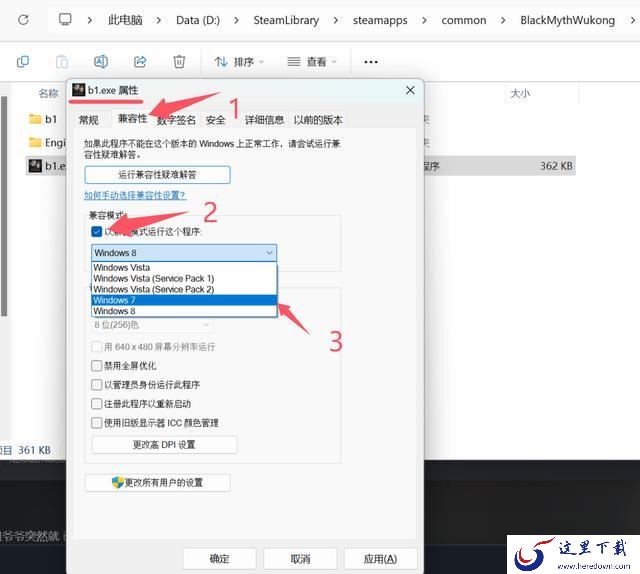This screenshot has height=574, width=640.
Task: Click SteamLibrary in the breadcrumb path
Action: (286, 20)
